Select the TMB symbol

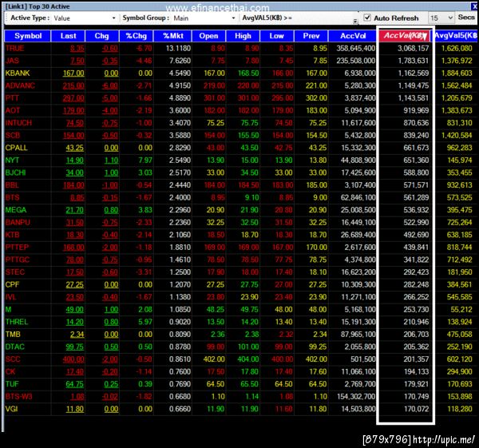(x=13, y=335)
